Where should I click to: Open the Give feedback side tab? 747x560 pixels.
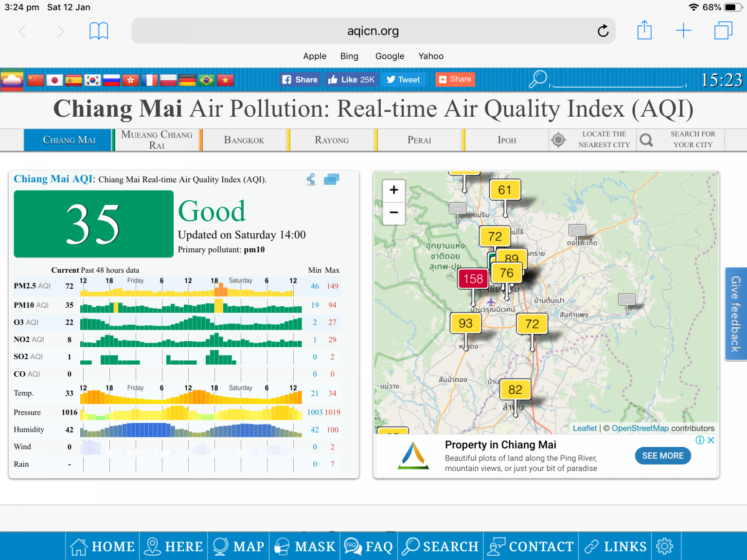click(x=736, y=314)
